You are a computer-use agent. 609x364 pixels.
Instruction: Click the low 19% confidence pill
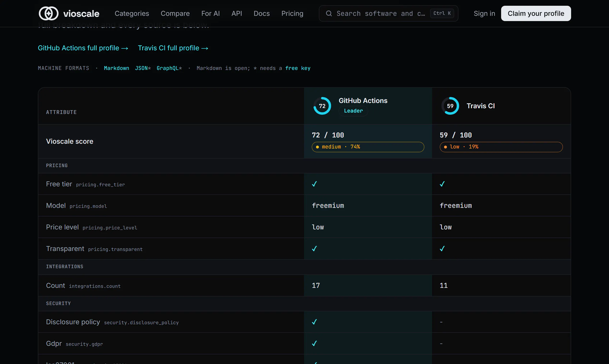[x=501, y=147]
